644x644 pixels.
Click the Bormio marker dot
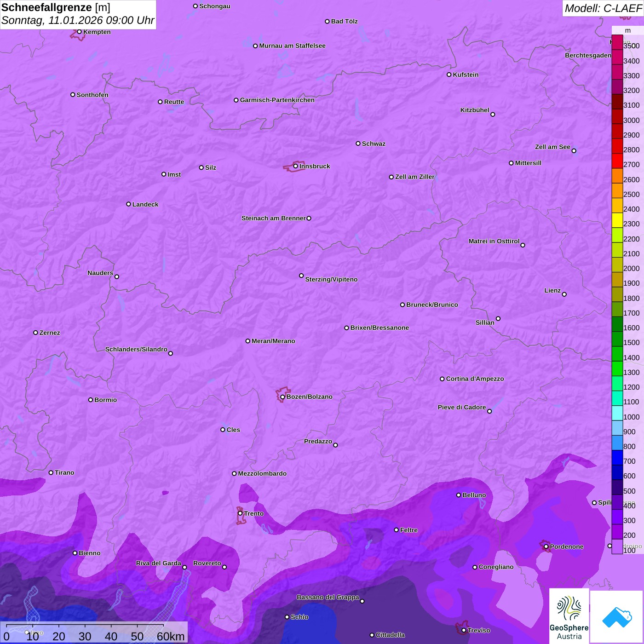click(x=91, y=400)
